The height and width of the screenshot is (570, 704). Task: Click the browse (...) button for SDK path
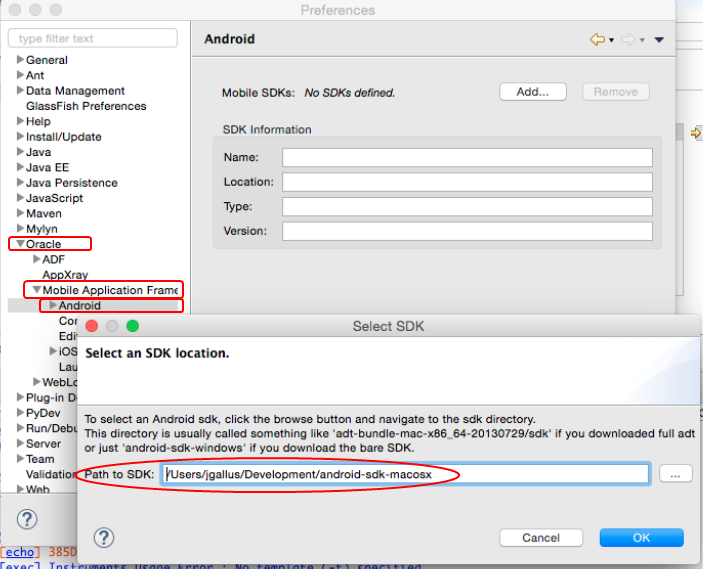[675, 474]
